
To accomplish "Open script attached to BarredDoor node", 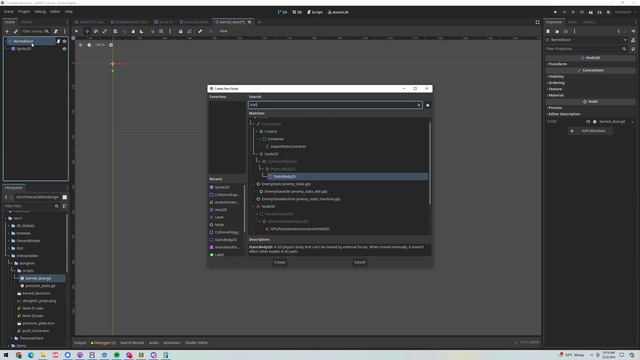I will coord(58,41).
